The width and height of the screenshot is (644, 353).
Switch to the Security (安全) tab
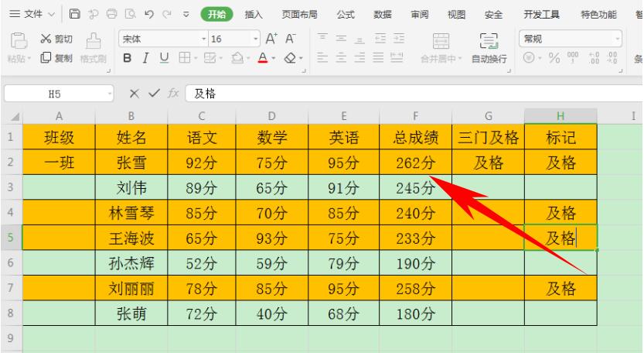point(493,15)
